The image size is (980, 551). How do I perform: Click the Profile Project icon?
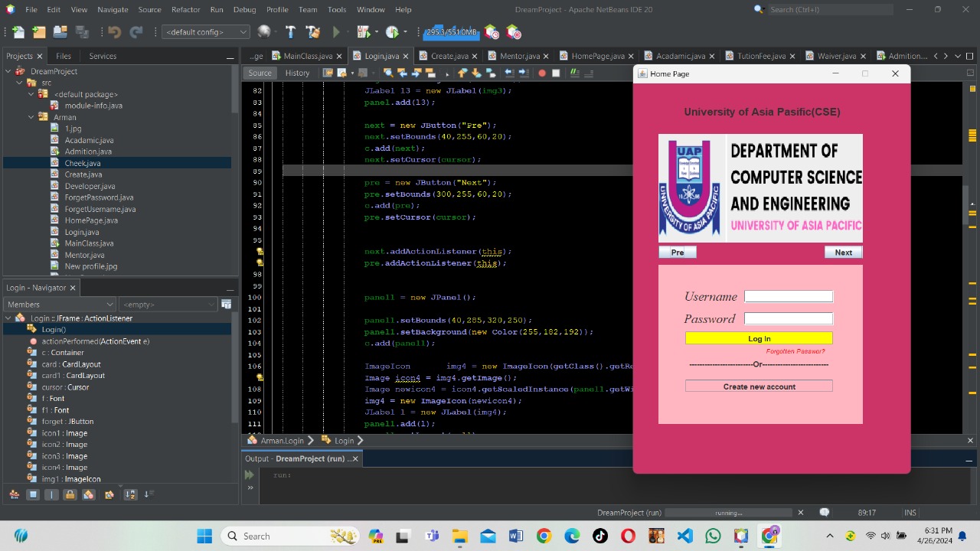[x=392, y=32]
